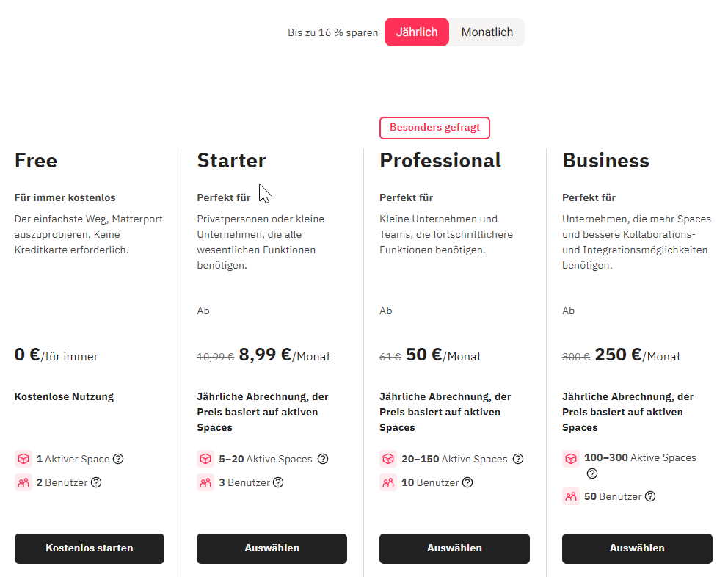
Task: Click the Besonders gefragt badge
Action: pyautogui.click(x=434, y=128)
